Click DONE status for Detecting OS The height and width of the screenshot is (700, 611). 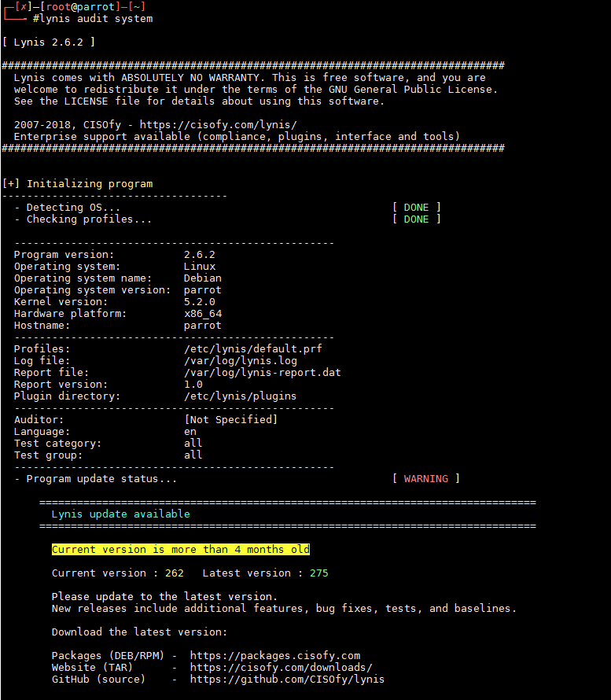pyautogui.click(x=416, y=208)
